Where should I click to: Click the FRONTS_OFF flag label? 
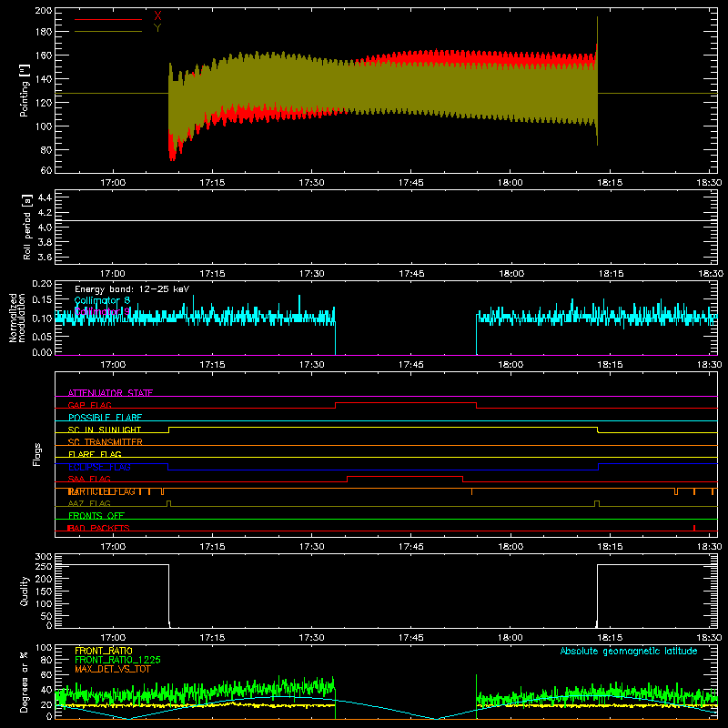[x=96, y=515]
